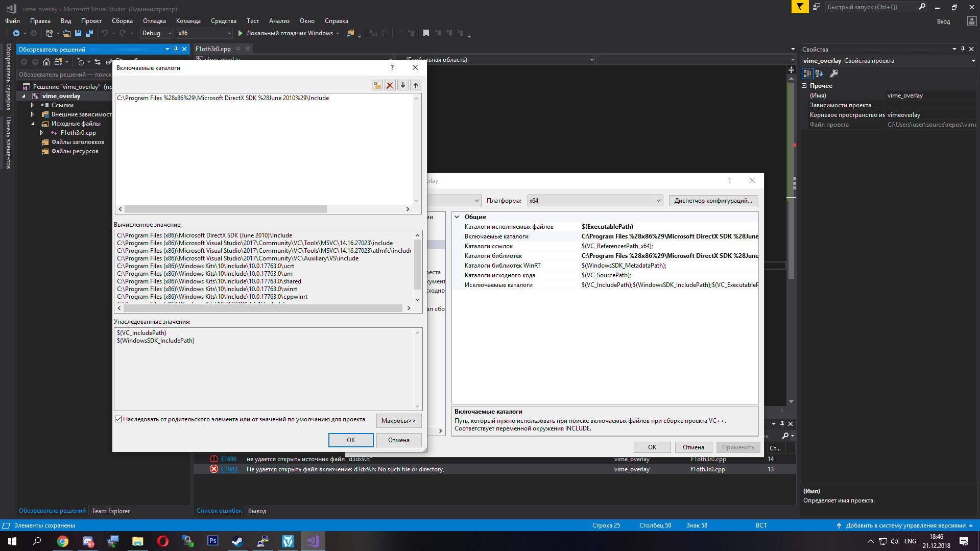Viewport: 980px width, 551px height.
Task: Open property pages via wrench icon
Action: [x=834, y=74]
